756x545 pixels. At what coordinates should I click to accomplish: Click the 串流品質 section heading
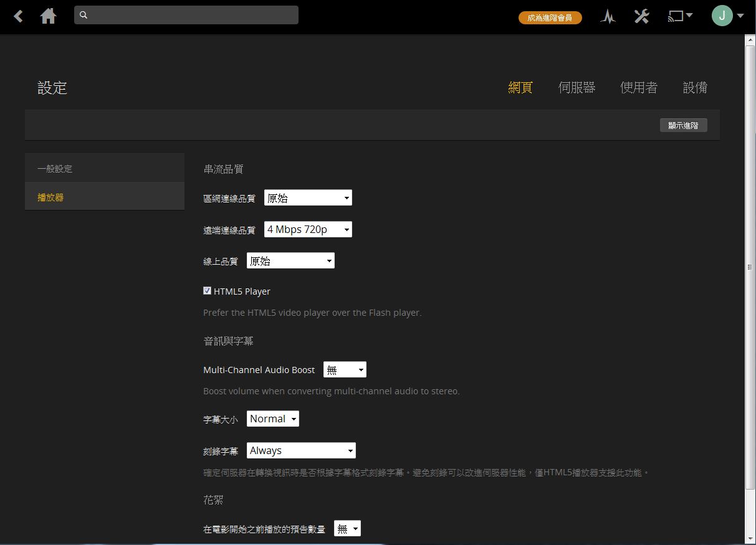[x=223, y=169]
